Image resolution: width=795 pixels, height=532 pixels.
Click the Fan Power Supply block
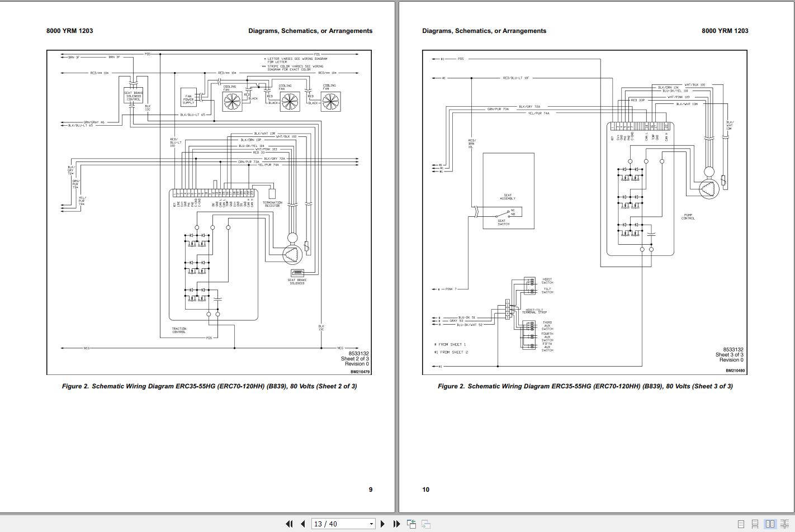coord(188,98)
